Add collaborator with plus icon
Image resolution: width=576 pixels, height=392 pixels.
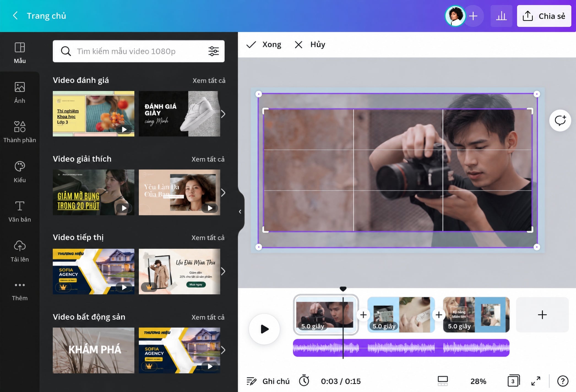click(x=473, y=16)
